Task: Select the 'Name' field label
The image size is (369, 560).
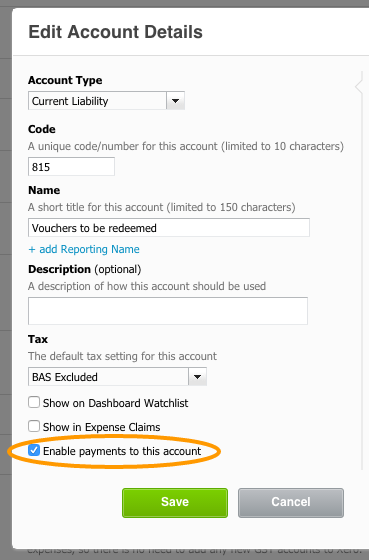Action: click(44, 190)
